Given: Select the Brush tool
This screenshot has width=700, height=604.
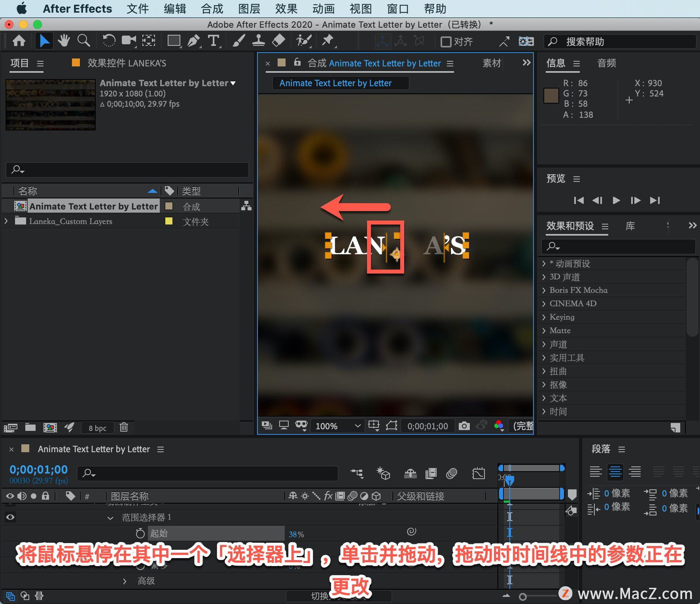Looking at the screenshot, I should pyautogui.click(x=238, y=41).
